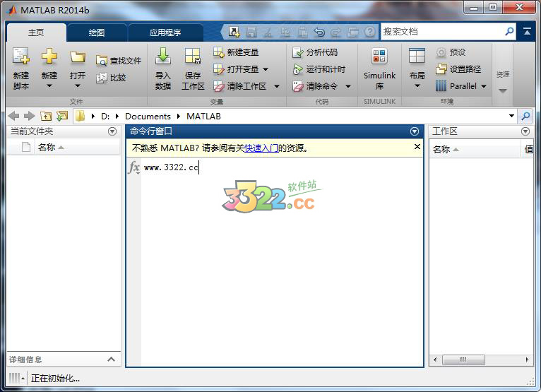Image resolution: width=541 pixels, height=392 pixels.
Task: Expand the Parallel dropdown arrow
Action: tap(484, 86)
